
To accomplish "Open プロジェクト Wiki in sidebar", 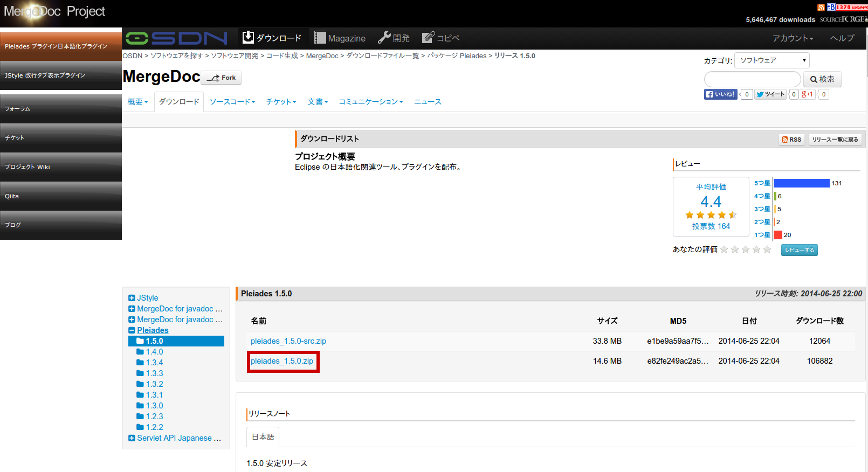I will pos(61,167).
